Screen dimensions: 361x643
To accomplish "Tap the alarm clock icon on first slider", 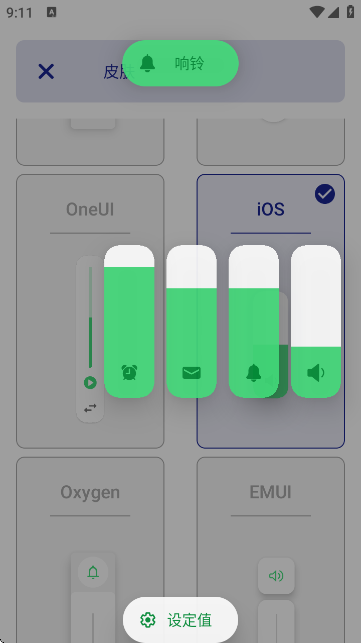I will [x=129, y=372].
